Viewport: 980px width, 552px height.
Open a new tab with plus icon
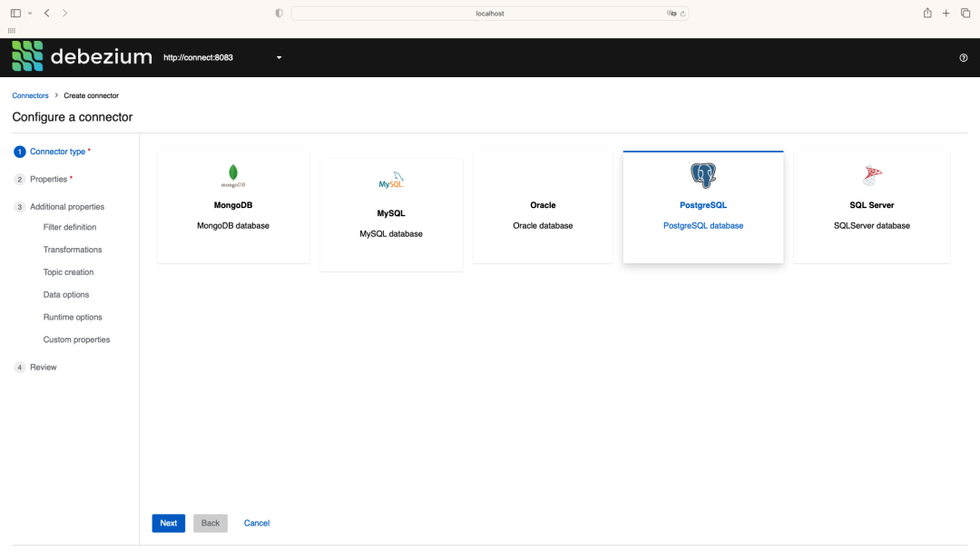[x=946, y=13]
